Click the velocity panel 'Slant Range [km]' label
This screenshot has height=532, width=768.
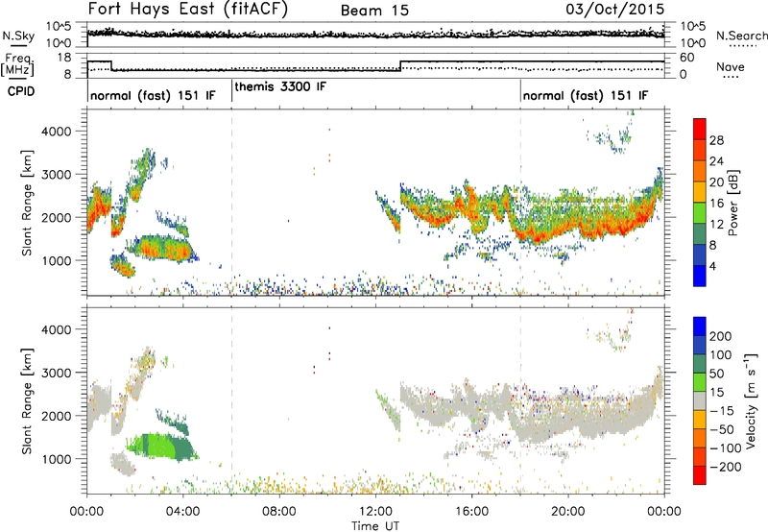pyautogui.click(x=27, y=400)
